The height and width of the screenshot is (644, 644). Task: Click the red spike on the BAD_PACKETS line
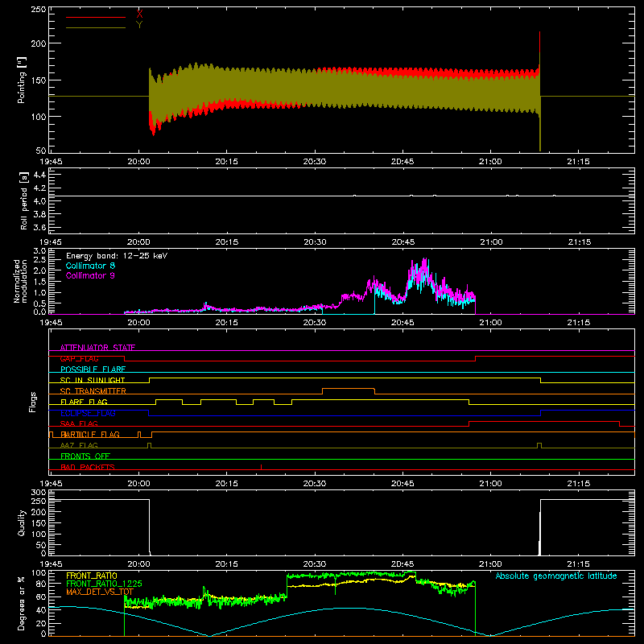coord(261,467)
